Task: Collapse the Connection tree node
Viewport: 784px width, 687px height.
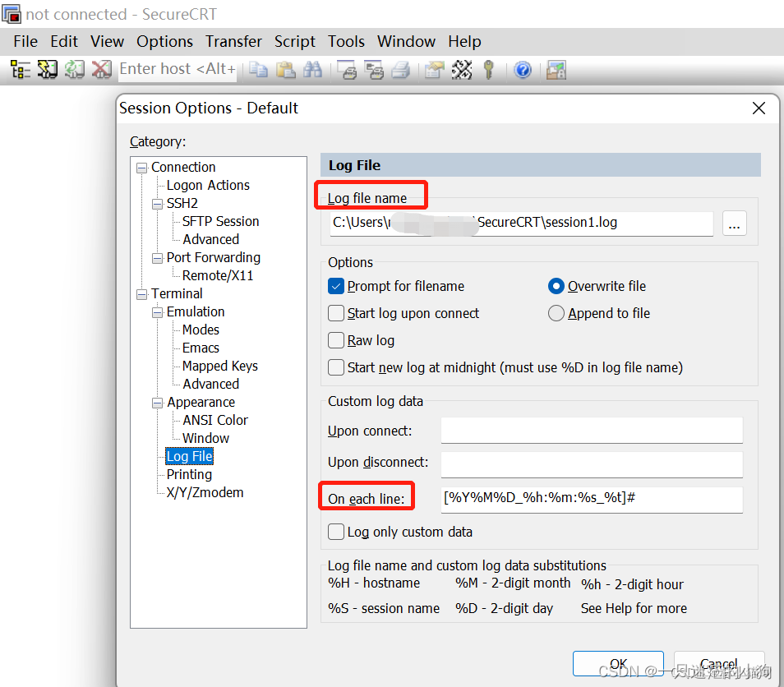Action: 142,168
